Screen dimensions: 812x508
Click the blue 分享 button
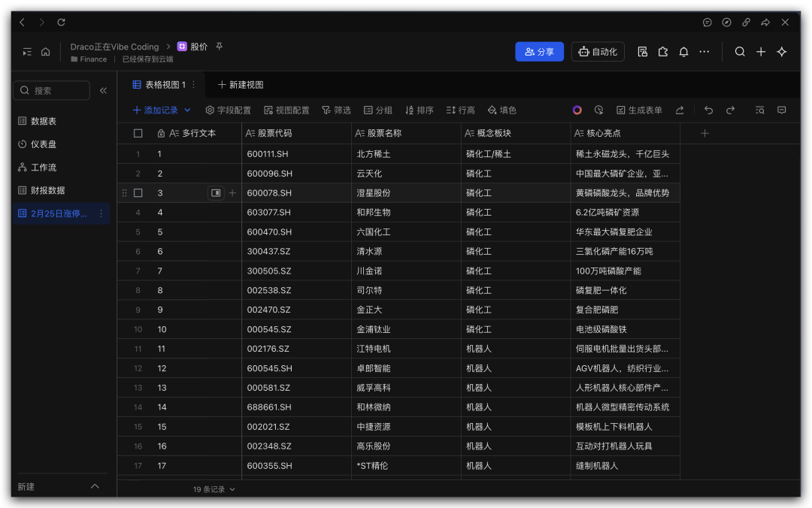[539, 52]
